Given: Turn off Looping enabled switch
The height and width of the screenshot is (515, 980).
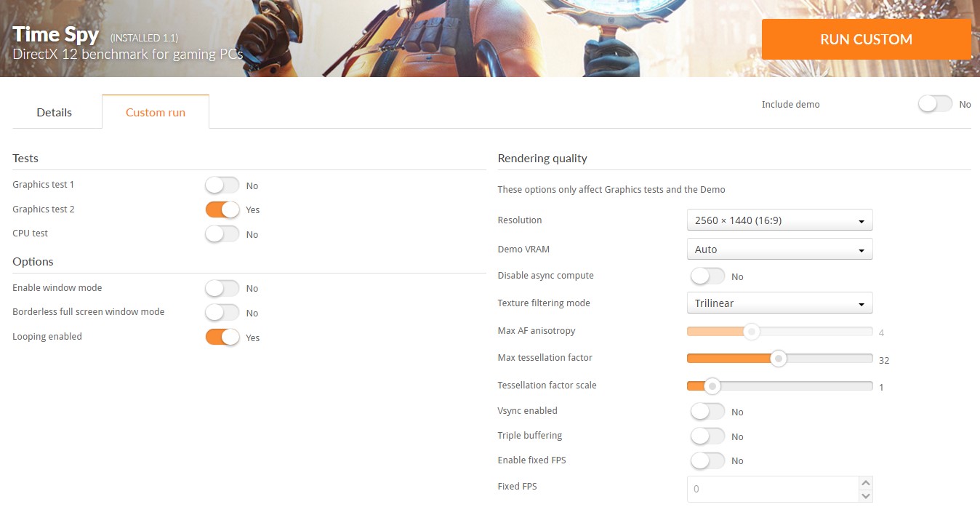Looking at the screenshot, I should [x=222, y=338].
